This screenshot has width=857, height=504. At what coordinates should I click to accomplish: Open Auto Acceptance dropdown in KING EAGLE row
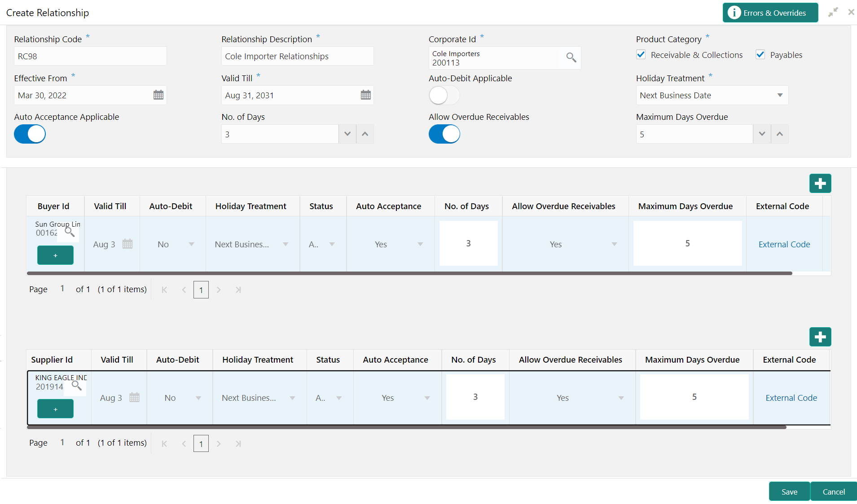click(427, 398)
